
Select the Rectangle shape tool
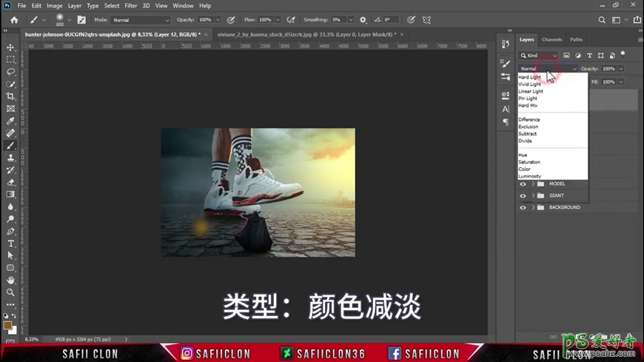10,268
